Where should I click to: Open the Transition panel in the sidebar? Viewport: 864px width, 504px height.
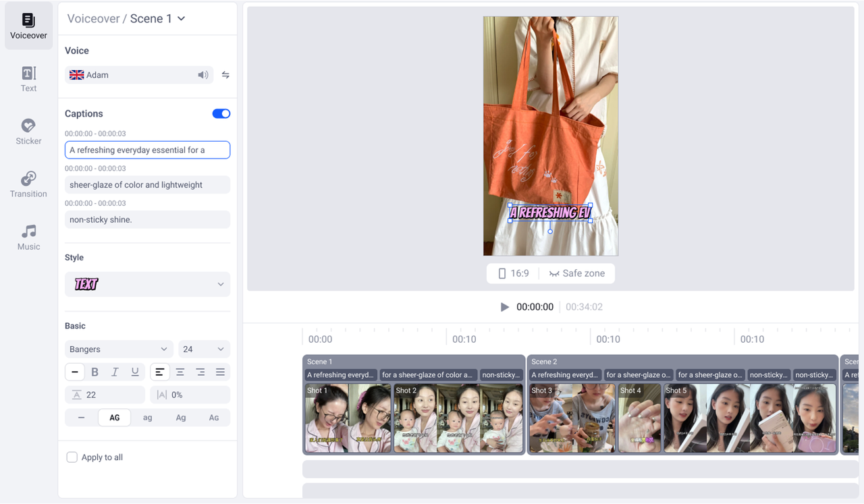(x=28, y=183)
